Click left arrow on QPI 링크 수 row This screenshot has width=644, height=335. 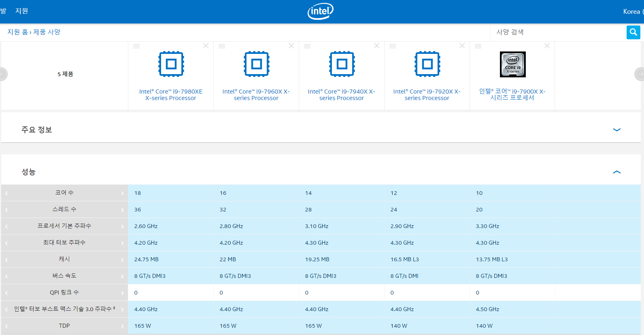pyautogui.click(x=6, y=293)
